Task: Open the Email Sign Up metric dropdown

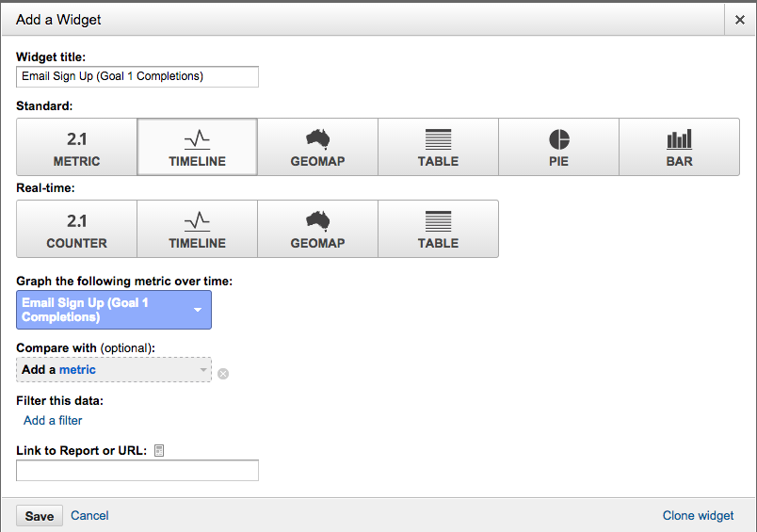Action: (x=114, y=310)
